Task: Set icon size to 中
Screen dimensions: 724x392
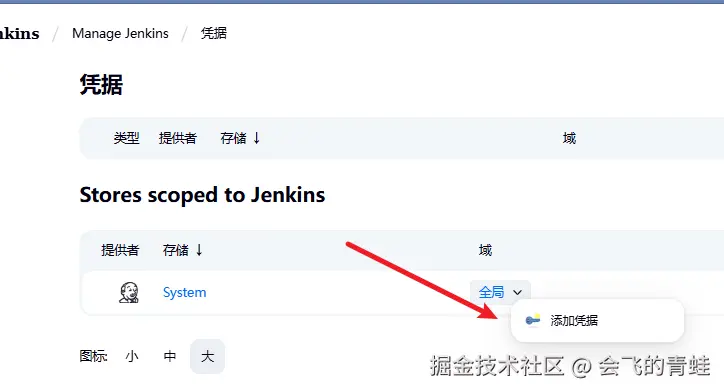Action: click(x=169, y=356)
